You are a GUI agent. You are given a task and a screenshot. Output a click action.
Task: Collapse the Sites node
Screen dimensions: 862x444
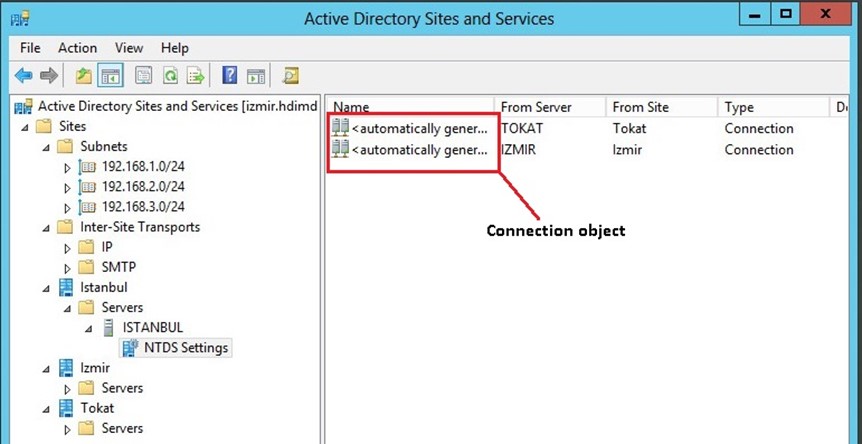tap(24, 127)
